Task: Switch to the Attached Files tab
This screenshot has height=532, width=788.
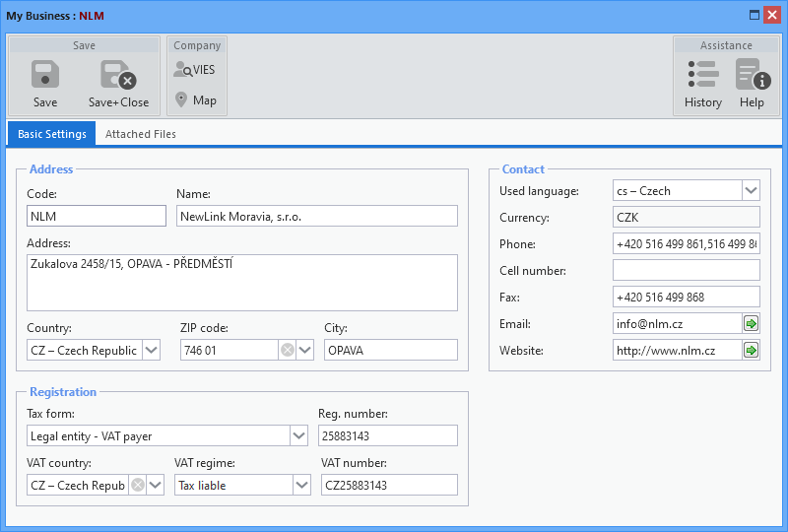Action: click(x=141, y=134)
